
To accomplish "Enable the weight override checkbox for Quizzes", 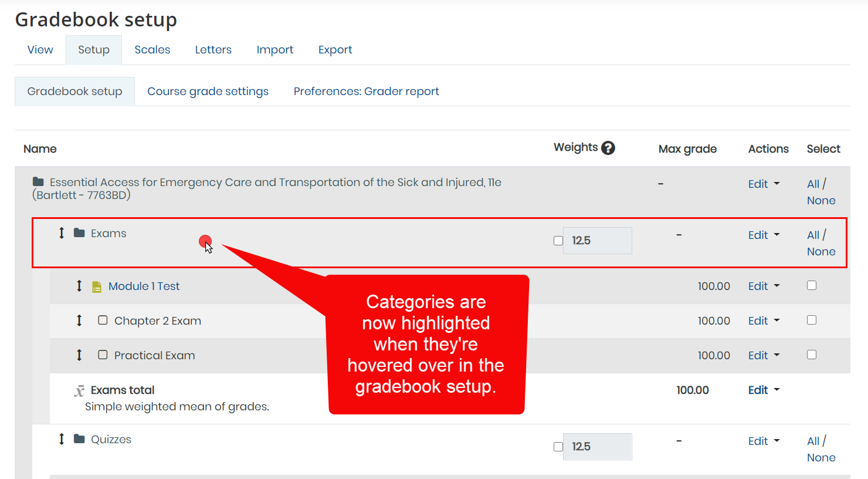I will tap(558, 446).
